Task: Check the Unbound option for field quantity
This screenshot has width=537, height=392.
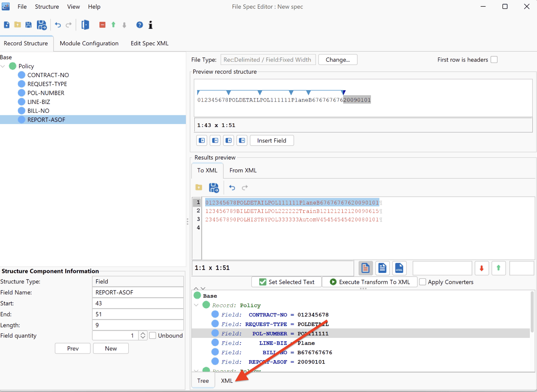Action: [153, 335]
